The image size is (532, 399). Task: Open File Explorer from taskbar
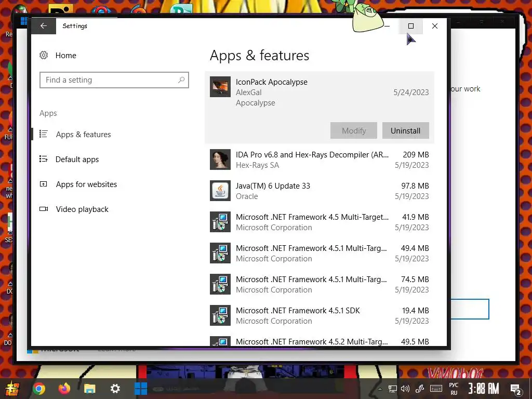(x=89, y=389)
